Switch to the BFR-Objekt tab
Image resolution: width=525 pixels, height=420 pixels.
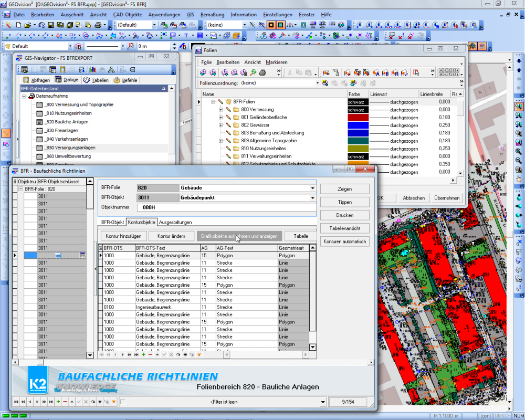coord(113,222)
